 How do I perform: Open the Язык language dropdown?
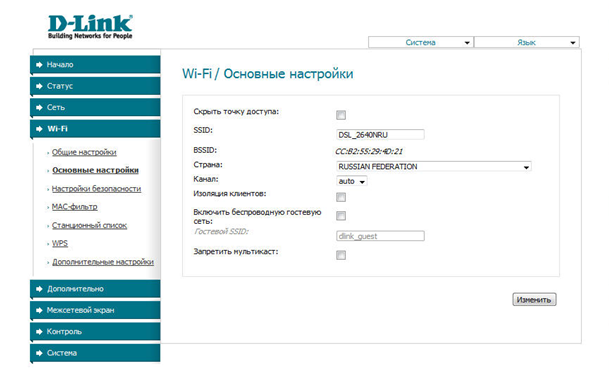[527, 42]
